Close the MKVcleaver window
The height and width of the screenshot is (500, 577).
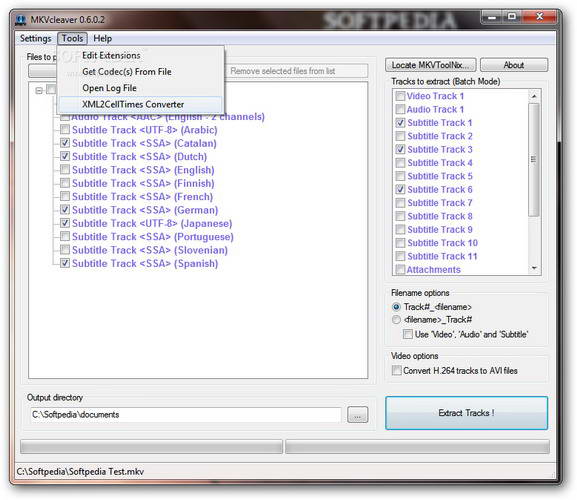pos(539,17)
